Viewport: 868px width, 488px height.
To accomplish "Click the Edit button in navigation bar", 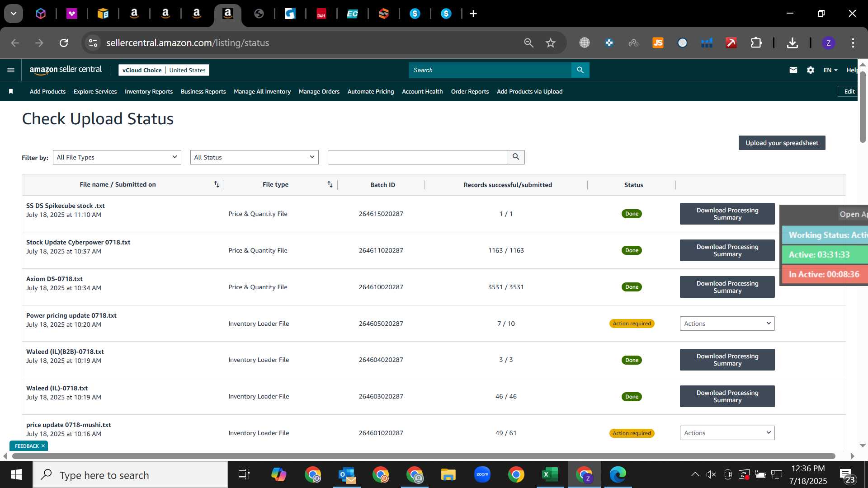I will 848,91.
